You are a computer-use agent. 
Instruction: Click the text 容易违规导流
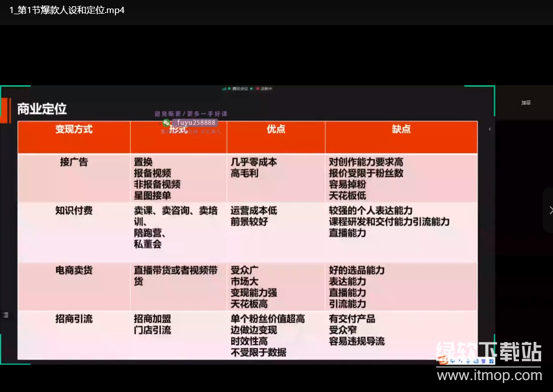coord(356,341)
